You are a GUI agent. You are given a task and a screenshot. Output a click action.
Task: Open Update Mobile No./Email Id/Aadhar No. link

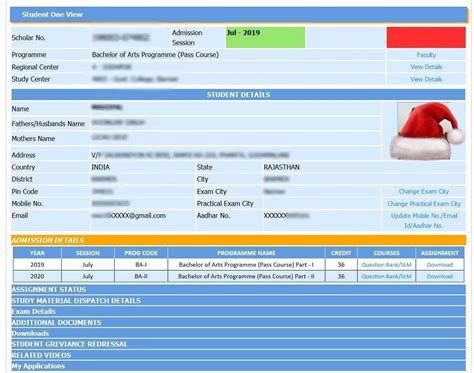pos(424,221)
